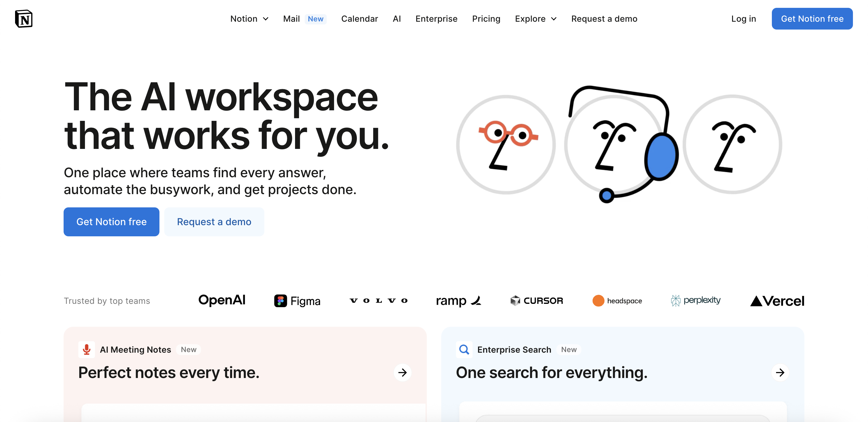Click the AI Meeting Notes microphone icon

coord(86,350)
